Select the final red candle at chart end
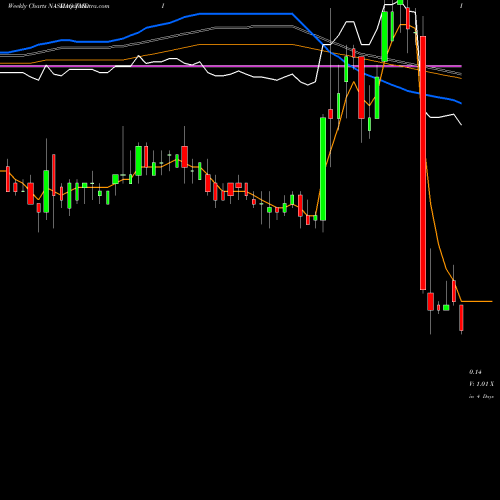 [461, 317]
